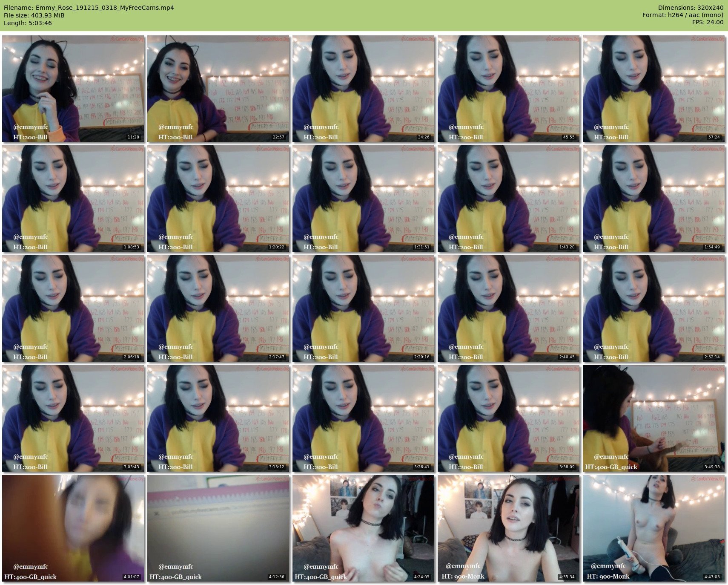Click the filename text in the header
Image resolution: width=728 pixels, height=585 pixels.
[x=89, y=8]
